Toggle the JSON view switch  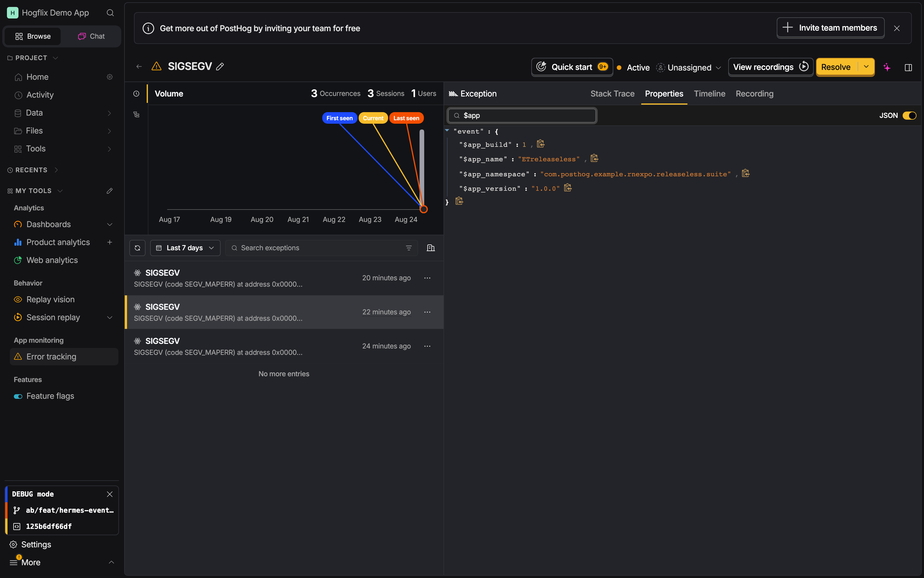(x=909, y=115)
